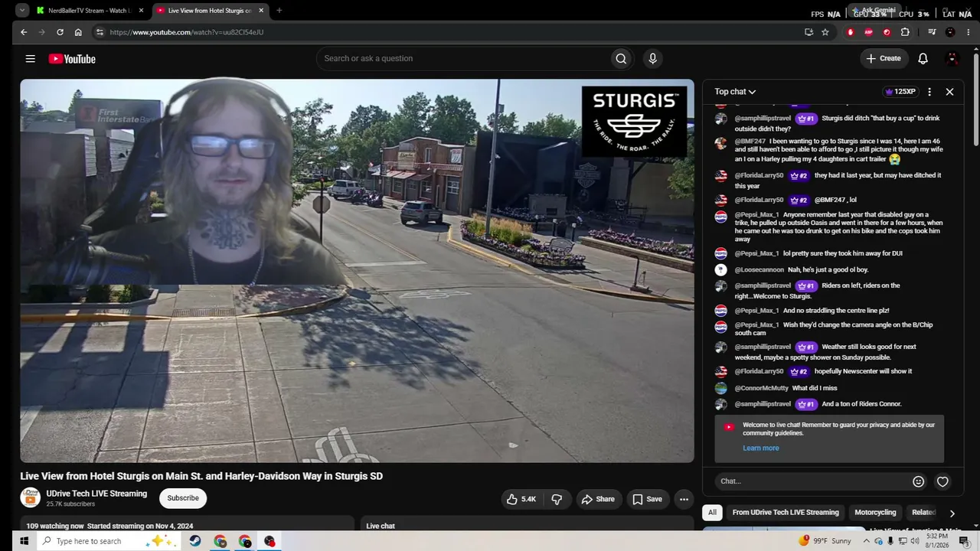The height and width of the screenshot is (551, 980).
Task: Subscribe to UDrive Tech LIVE Streaming
Action: (x=183, y=498)
